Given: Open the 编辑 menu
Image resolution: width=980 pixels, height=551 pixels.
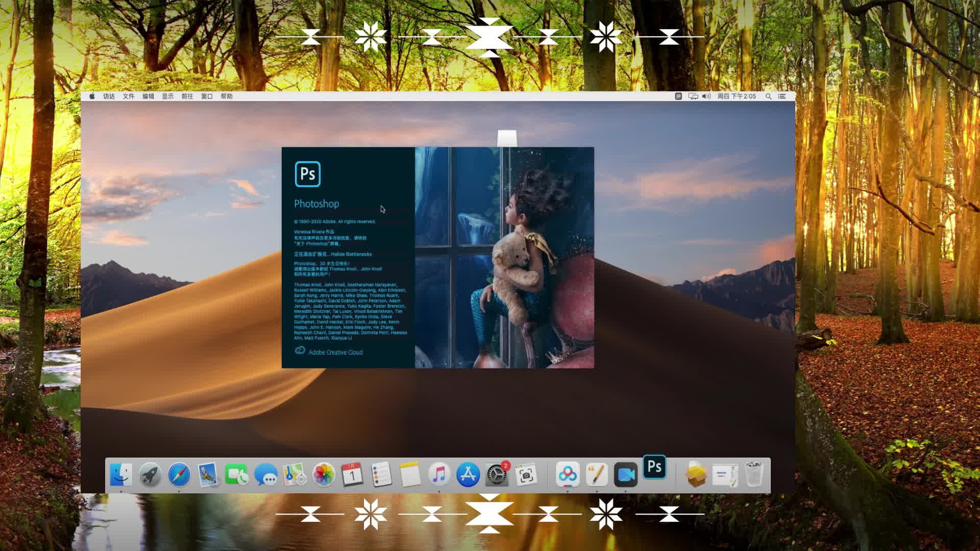Looking at the screenshot, I should pos(148,96).
